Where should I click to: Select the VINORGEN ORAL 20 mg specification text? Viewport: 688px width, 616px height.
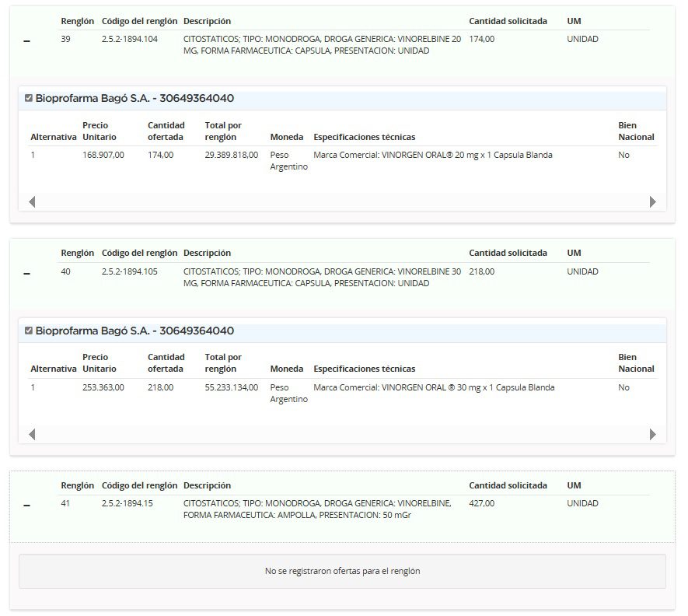(x=432, y=155)
